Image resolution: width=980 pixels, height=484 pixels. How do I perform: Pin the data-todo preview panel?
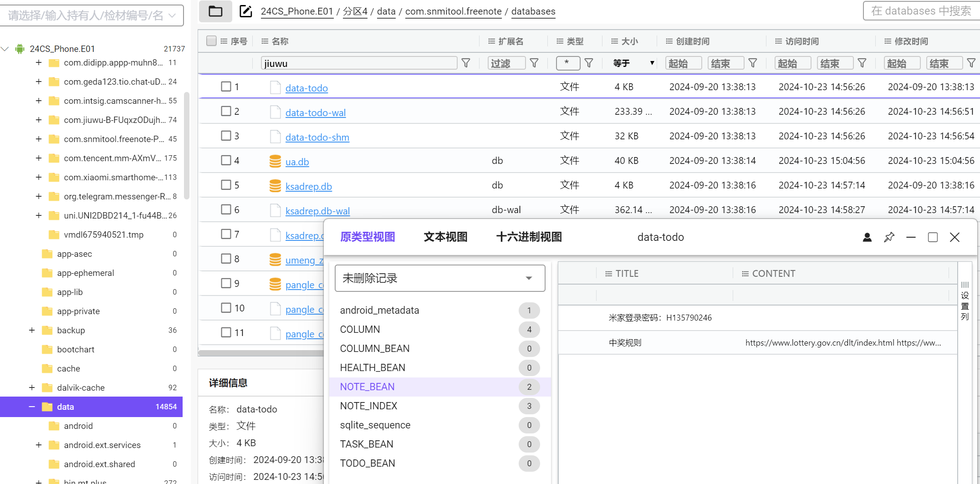tap(889, 237)
